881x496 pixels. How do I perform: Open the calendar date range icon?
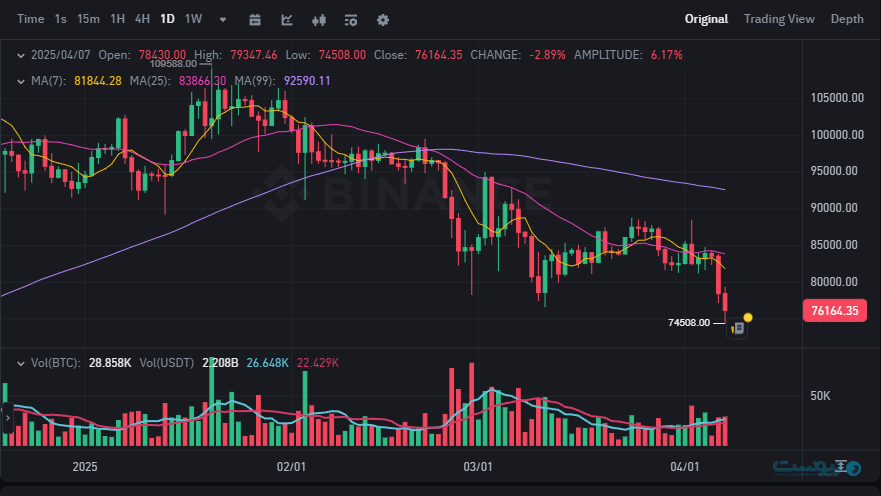pos(255,19)
